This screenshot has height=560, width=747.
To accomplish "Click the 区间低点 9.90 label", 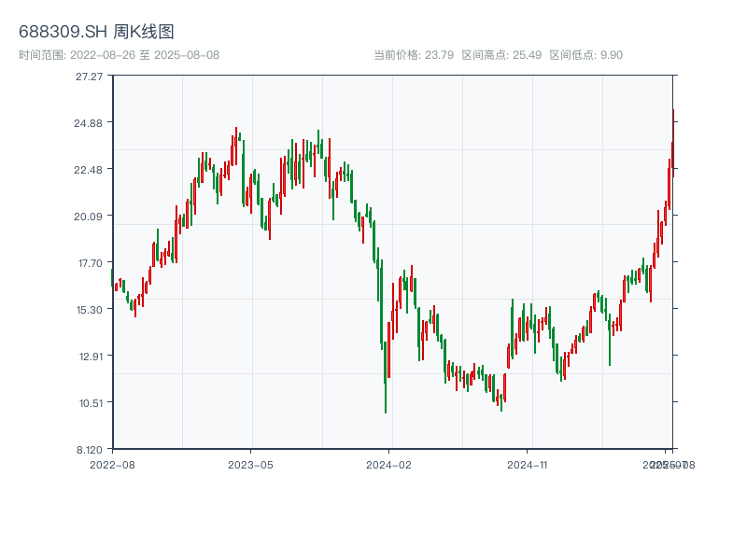I will (x=585, y=55).
